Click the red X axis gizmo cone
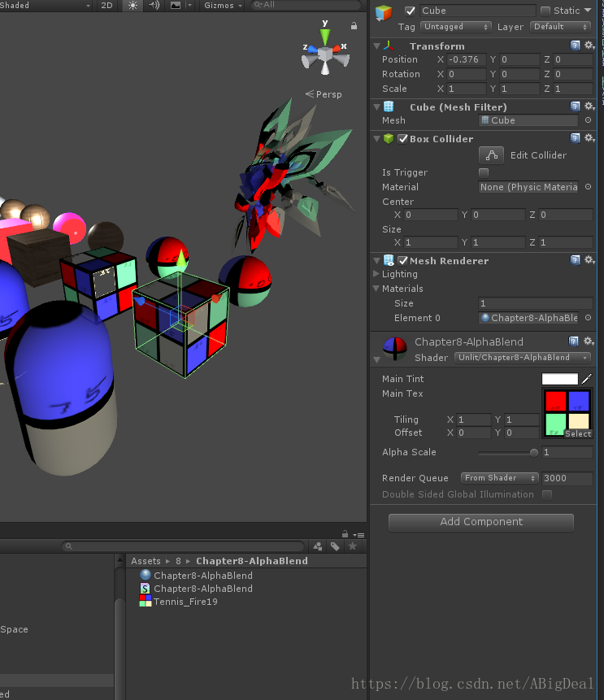604x700 pixels. click(337, 48)
